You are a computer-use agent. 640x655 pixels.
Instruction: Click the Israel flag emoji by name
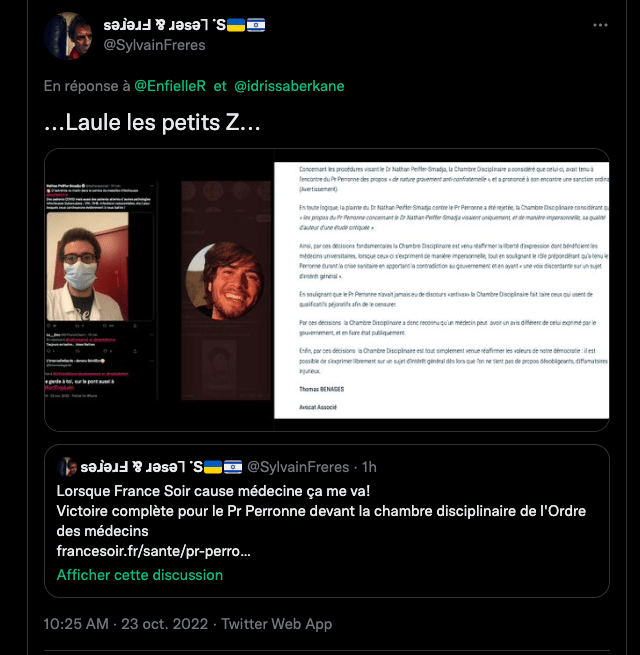pos(256,25)
